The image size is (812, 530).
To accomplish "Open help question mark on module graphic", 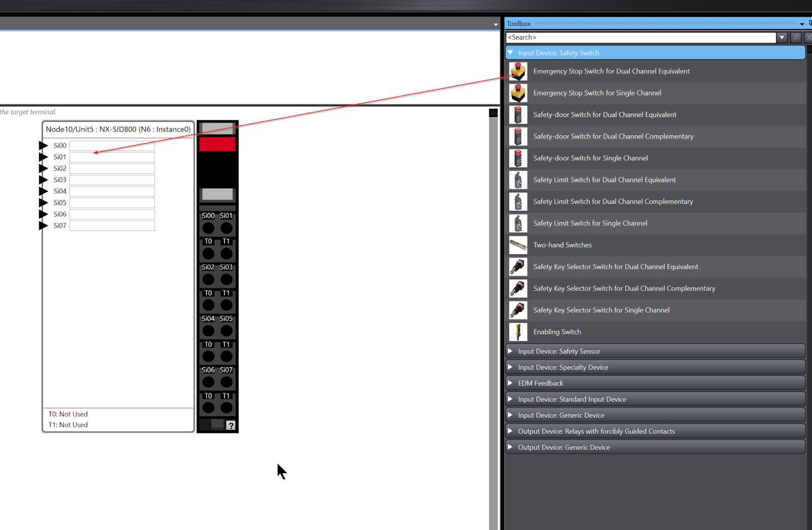I will [231, 425].
